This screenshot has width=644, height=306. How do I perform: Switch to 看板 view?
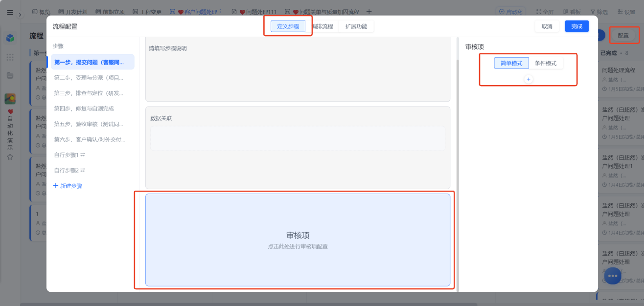[572, 12]
